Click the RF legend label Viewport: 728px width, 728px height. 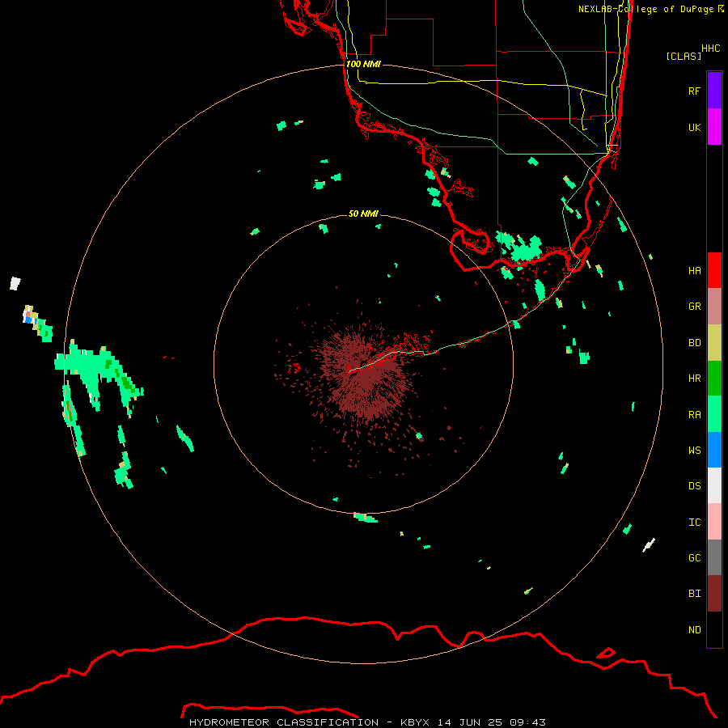694,91
